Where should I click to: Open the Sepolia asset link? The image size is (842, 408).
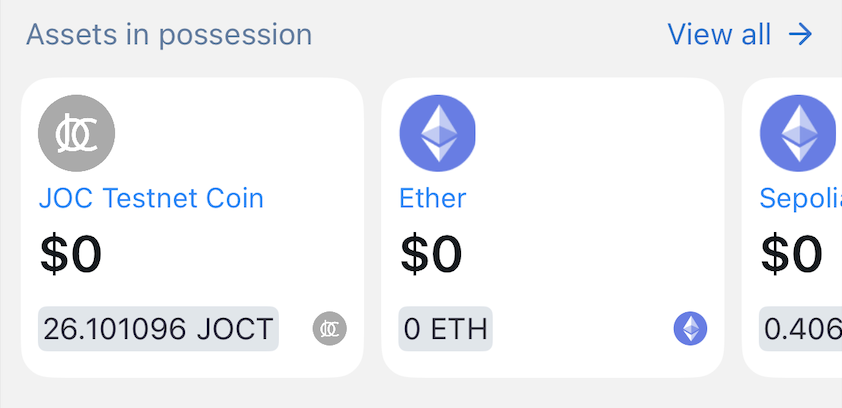(x=800, y=198)
